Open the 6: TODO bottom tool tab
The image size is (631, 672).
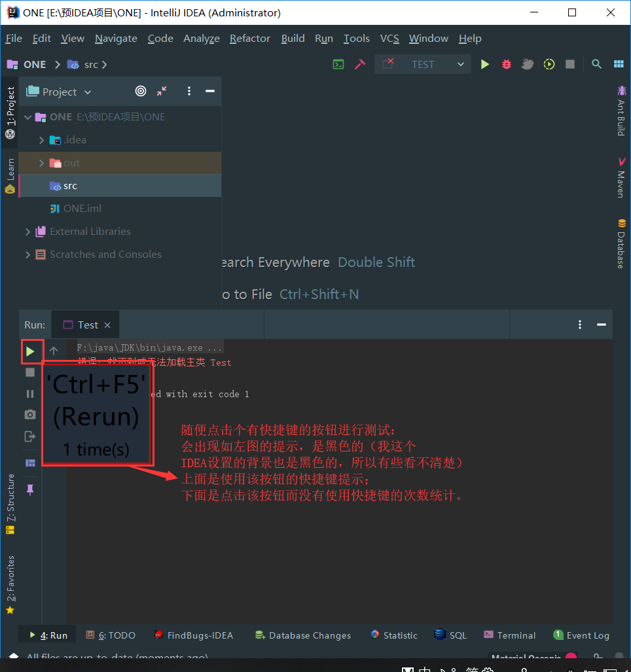coord(111,635)
